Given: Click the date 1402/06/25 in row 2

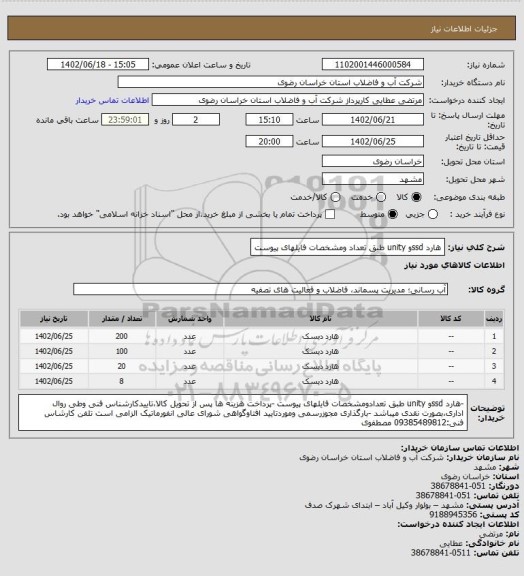Looking at the screenshot, I should tap(54, 351).
